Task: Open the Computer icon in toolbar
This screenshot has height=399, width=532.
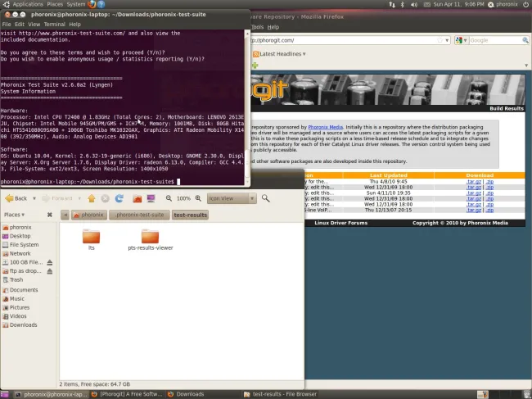Action: tap(151, 198)
